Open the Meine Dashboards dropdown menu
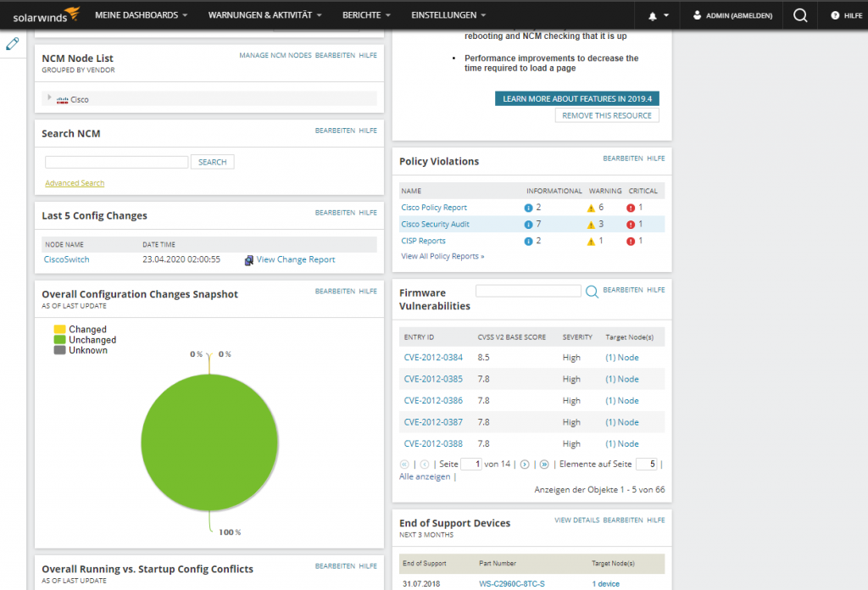 141,15
